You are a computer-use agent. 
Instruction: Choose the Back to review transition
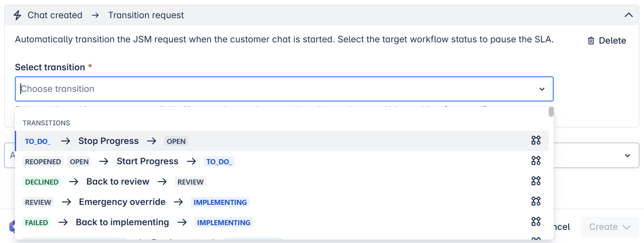(x=118, y=182)
